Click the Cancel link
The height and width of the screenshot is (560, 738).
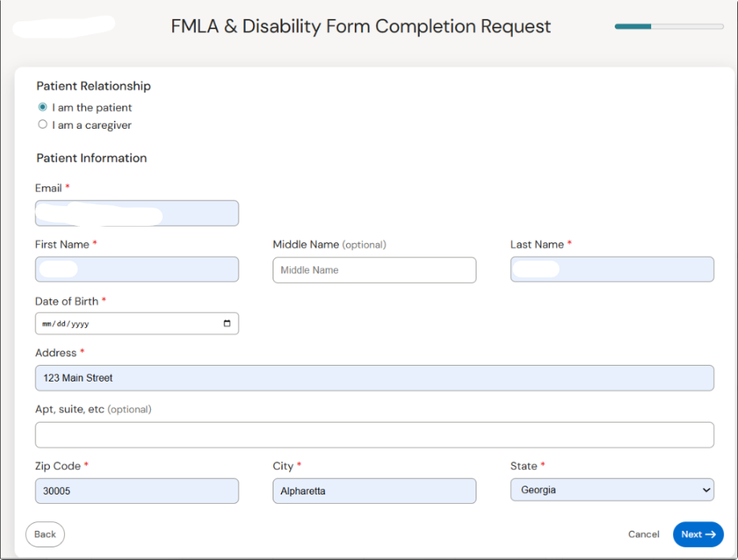[x=643, y=535]
